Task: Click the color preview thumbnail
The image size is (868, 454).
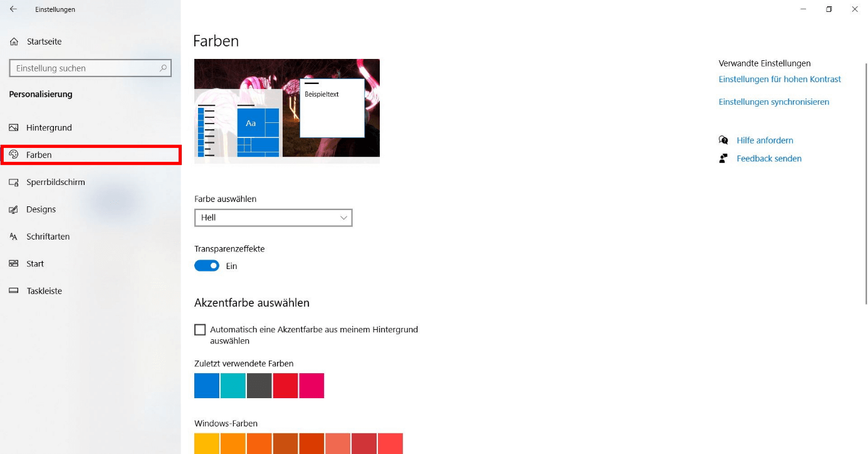Action: pyautogui.click(x=287, y=111)
